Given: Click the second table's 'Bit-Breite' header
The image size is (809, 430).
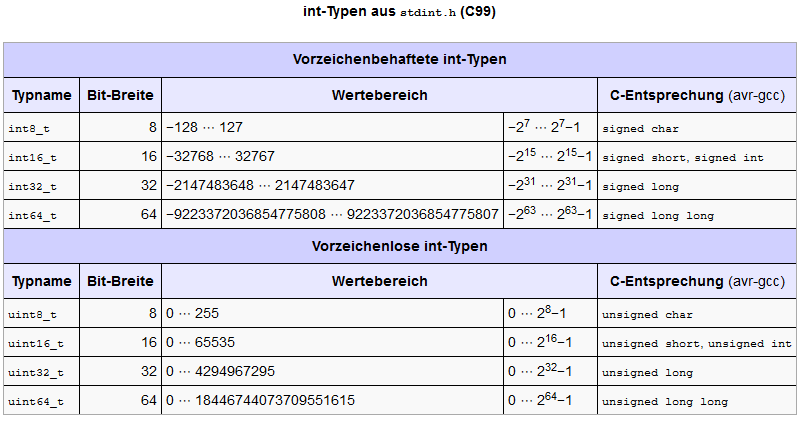Looking at the screenshot, I should [120, 281].
